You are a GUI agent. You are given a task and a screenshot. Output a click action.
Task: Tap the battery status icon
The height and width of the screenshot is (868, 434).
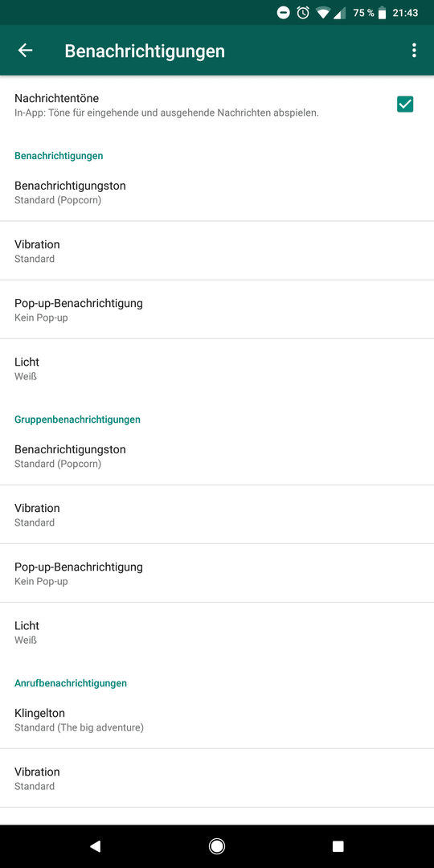pos(382,13)
